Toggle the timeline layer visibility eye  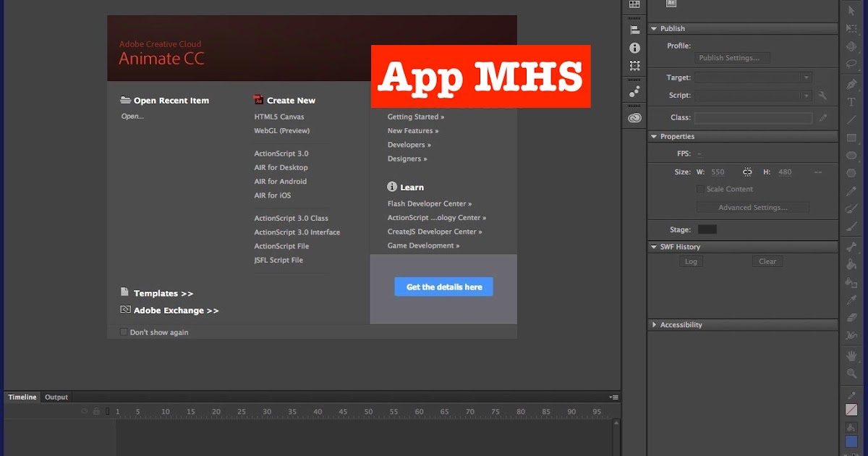85,411
